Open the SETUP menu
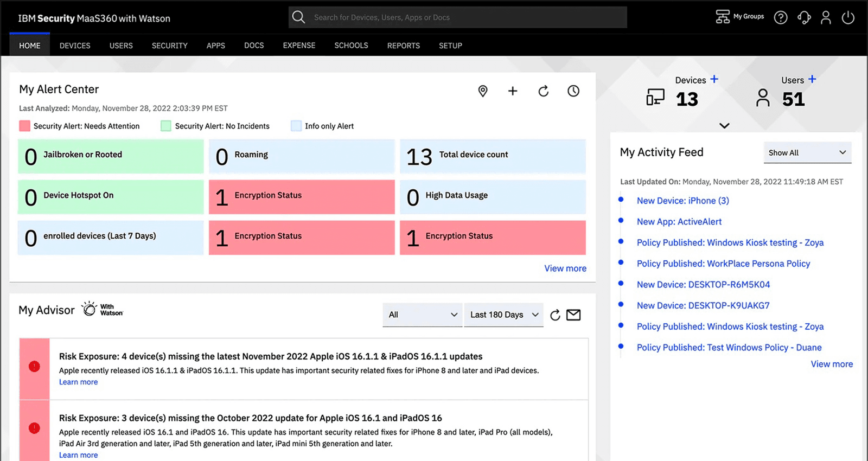868x461 pixels. click(x=451, y=46)
